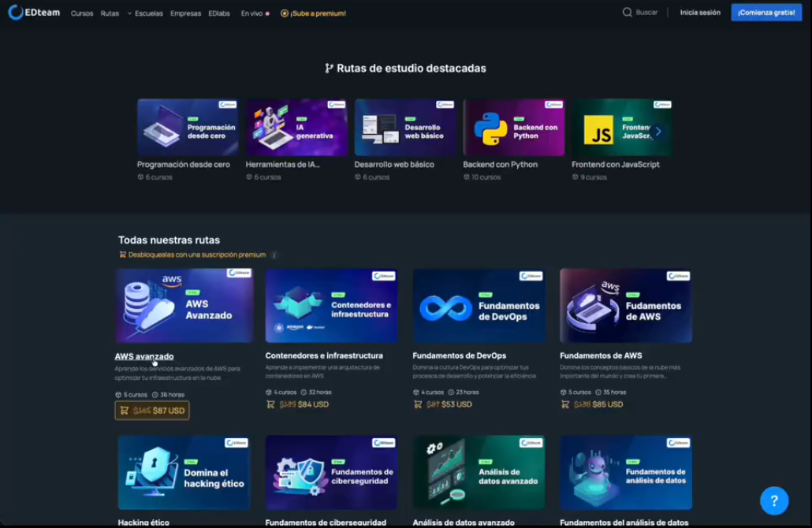Open the Fundamentos de DevOps title link
This screenshot has width=812, height=528.
click(459, 355)
